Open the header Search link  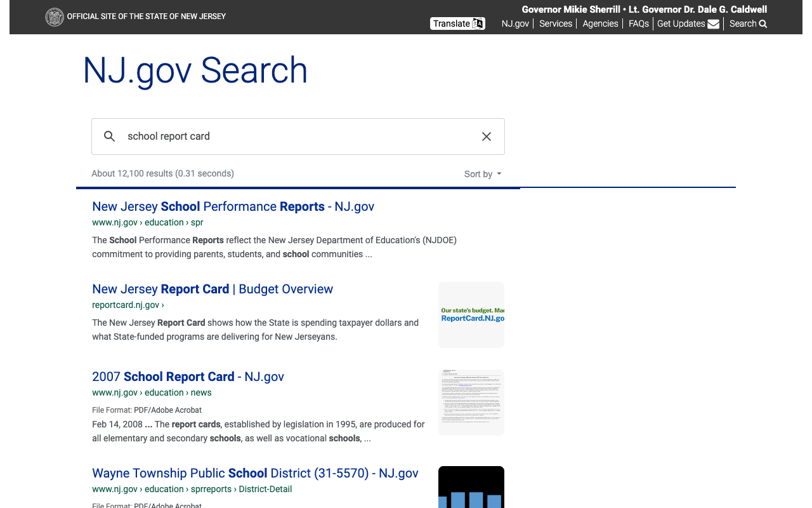(748, 23)
